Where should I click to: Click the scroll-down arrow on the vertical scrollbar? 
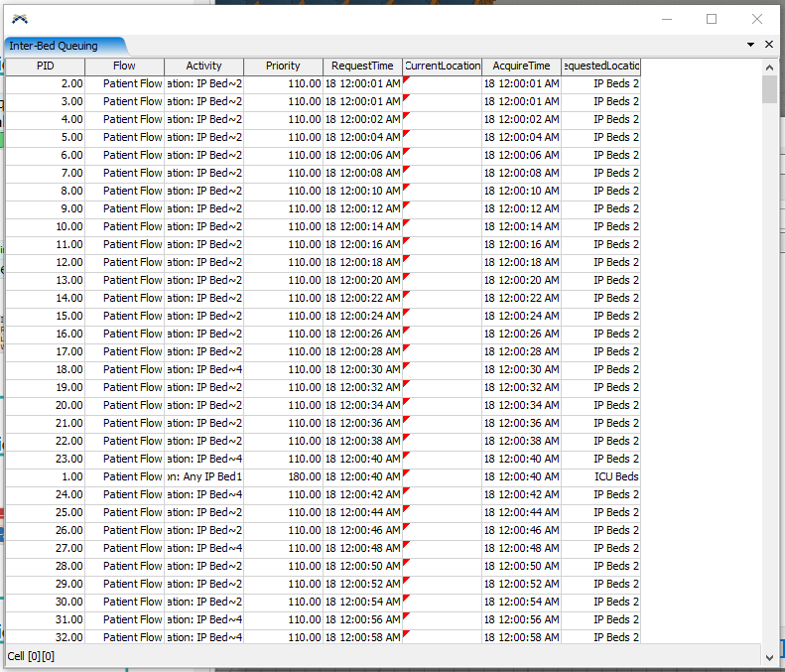[x=769, y=656]
